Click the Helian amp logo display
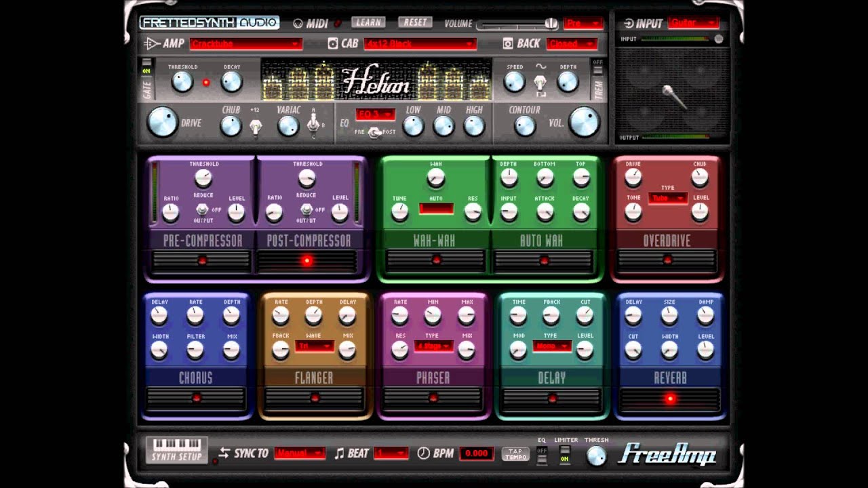 click(x=376, y=81)
